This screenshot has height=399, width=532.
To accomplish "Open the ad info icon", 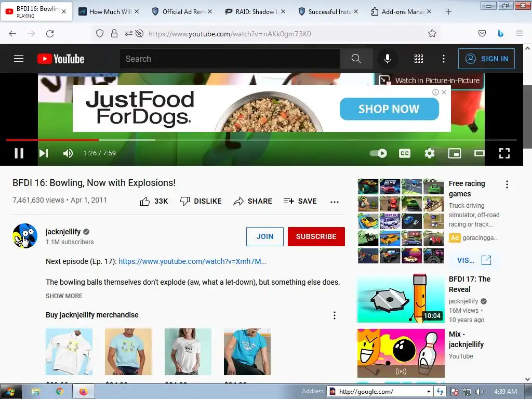I will click(x=435, y=92).
